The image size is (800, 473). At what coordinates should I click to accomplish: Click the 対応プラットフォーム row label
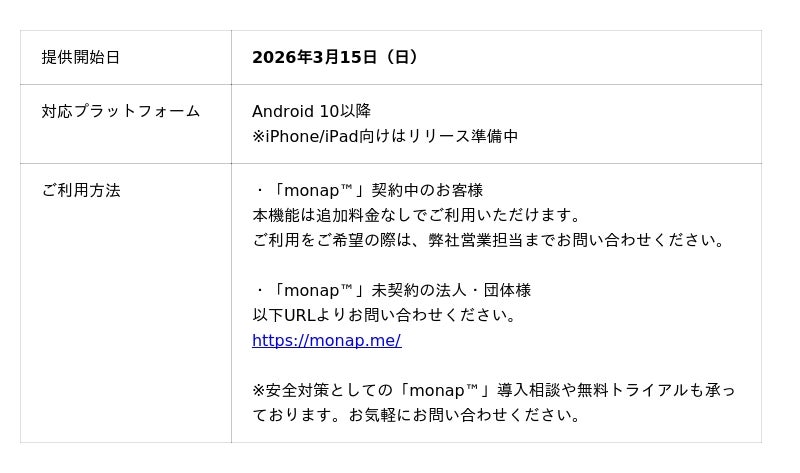(121, 111)
